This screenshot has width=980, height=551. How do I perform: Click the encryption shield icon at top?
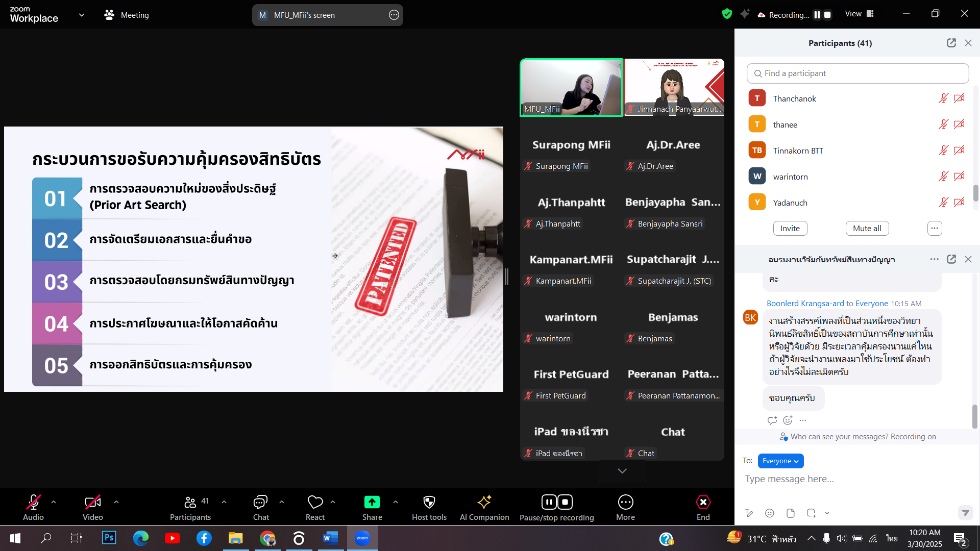727,14
